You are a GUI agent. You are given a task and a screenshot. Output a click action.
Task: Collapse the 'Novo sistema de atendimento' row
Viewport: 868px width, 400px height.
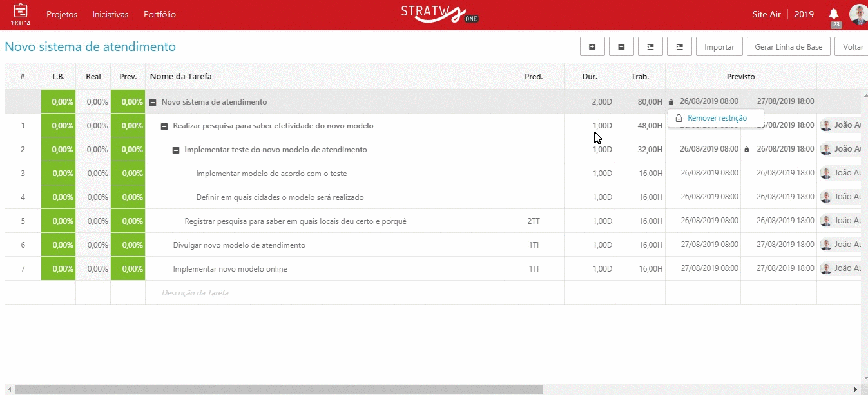pyautogui.click(x=153, y=102)
